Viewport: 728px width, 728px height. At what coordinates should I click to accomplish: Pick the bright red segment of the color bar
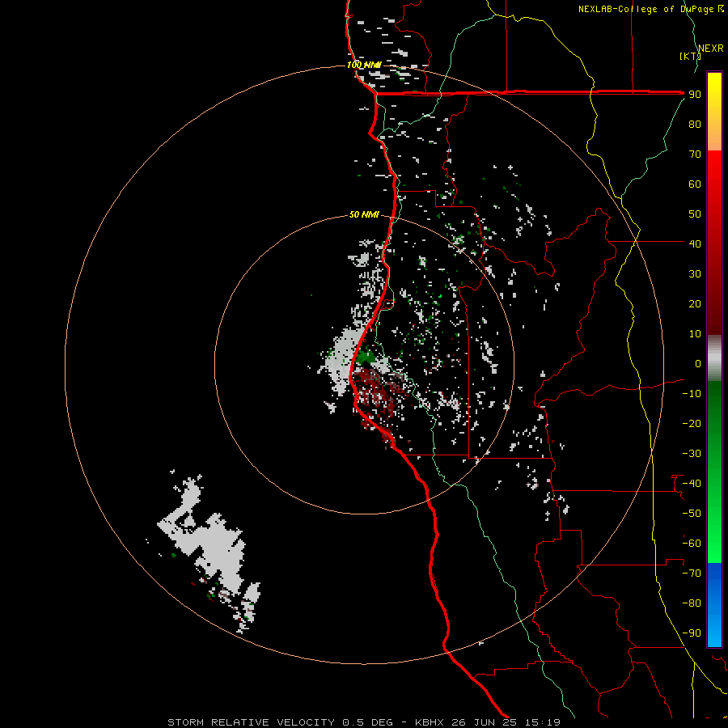tap(714, 186)
